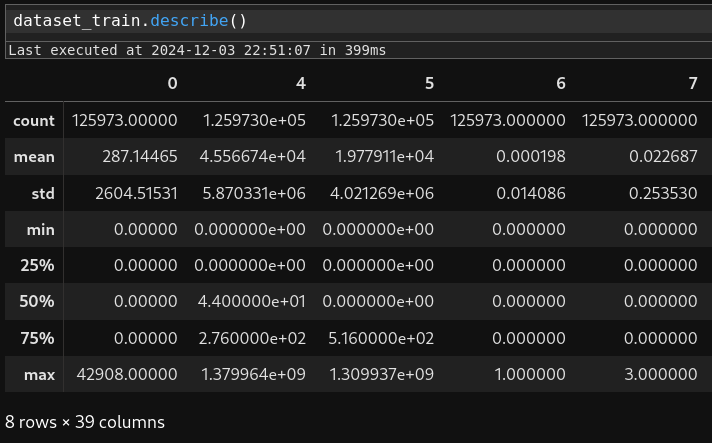The image size is (712, 443).
Task: Click the '8 rows × 39 columns' summary text
Action: point(85,422)
